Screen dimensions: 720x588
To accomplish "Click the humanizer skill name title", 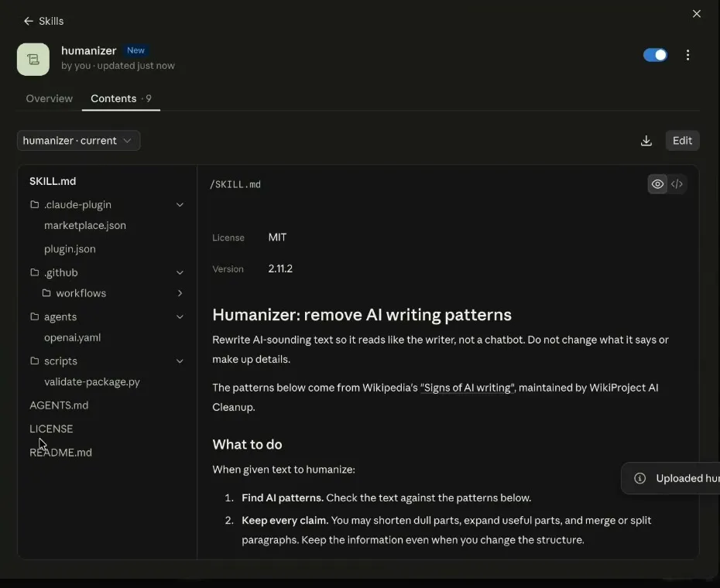I will (x=88, y=50).
